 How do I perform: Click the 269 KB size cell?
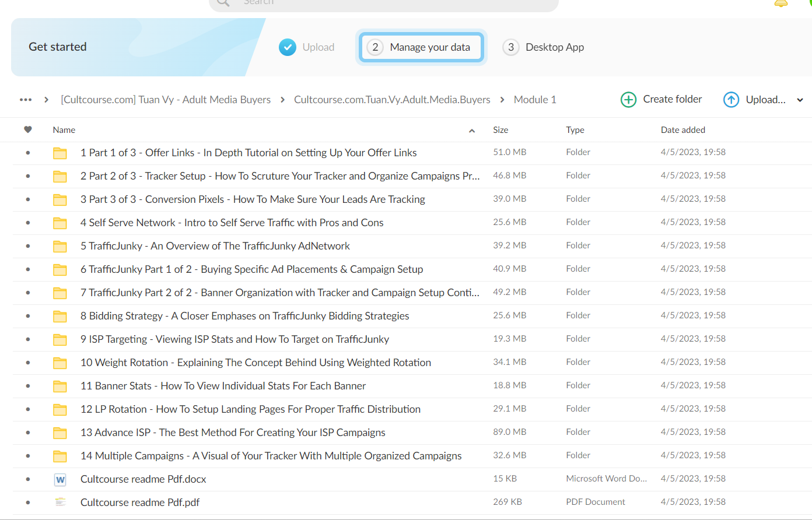(x=508, y=502)
